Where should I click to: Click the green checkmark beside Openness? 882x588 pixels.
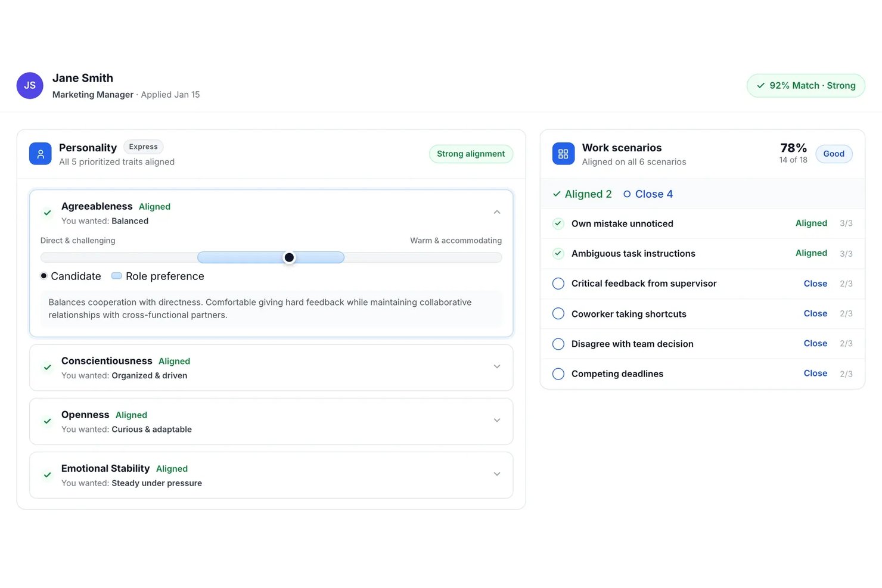click(47, 421)
